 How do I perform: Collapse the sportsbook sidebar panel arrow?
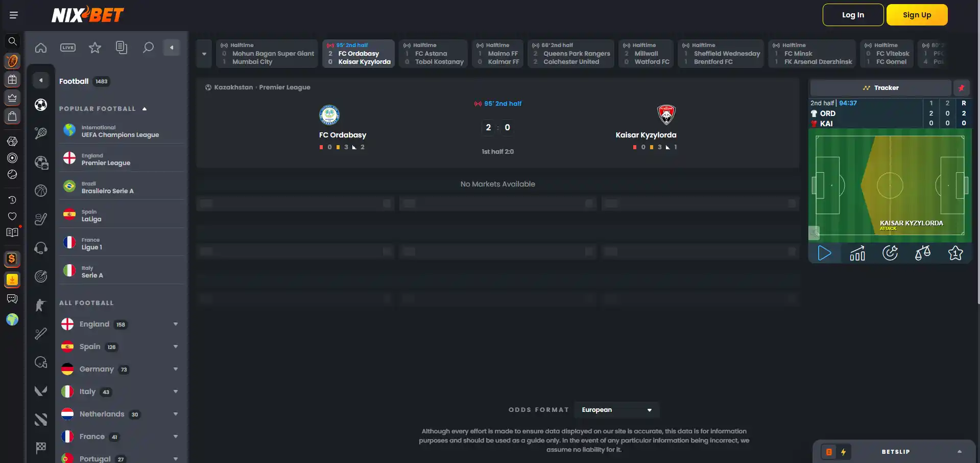click(x=172, y=48)
